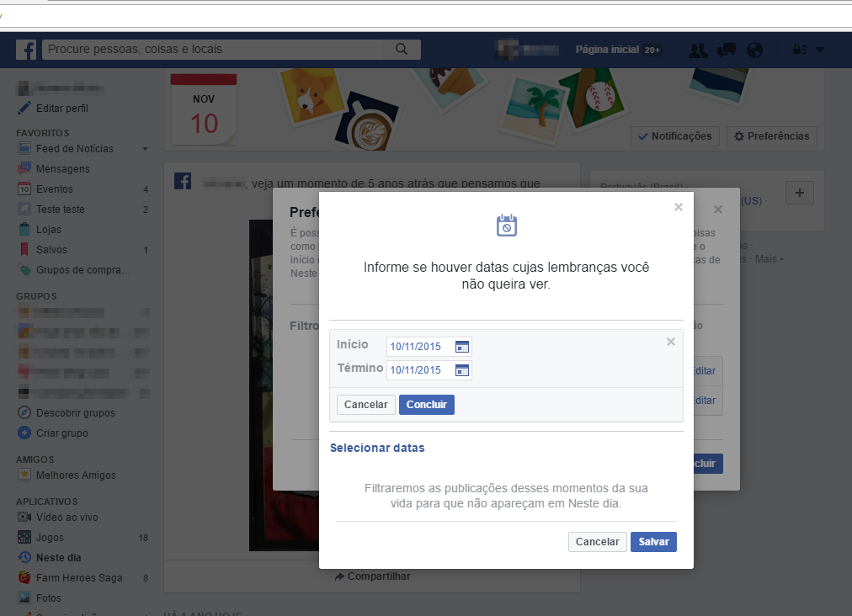Expand account menu arrow in top bar

click(x=820, y=50)
